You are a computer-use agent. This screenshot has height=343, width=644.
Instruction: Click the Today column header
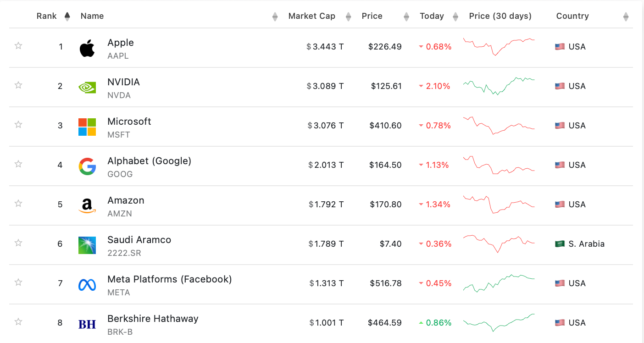432,16
